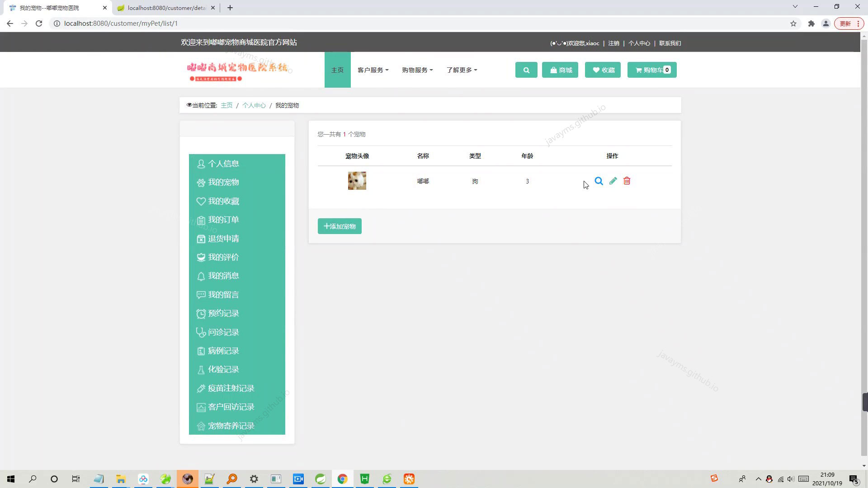Click the green pencil edit-pet icon

click(613, 181)
